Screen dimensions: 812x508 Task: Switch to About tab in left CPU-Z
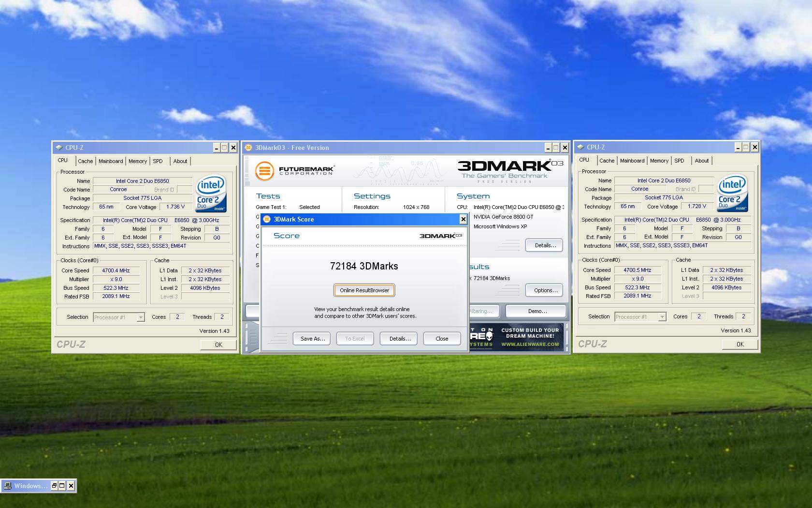(x=180, y=161)
